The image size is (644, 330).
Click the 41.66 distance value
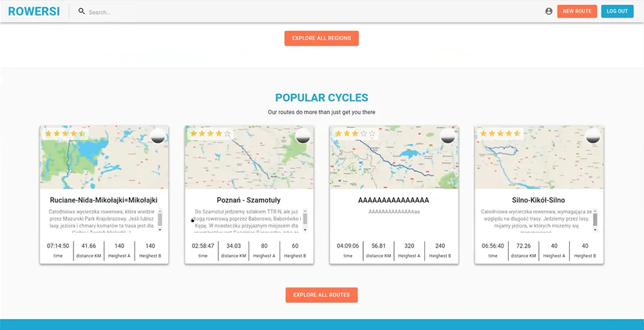coord(89,246)
